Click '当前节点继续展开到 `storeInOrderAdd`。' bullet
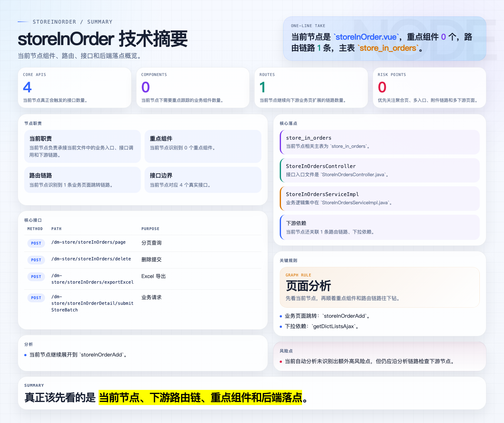The width and height of the screenshot is (504, 423). tap(78, 355)
